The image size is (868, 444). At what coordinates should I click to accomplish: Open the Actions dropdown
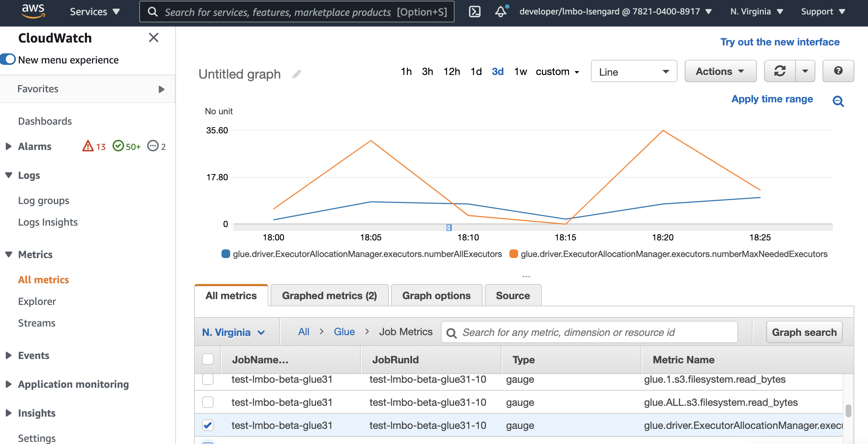(x=720, y=71)
